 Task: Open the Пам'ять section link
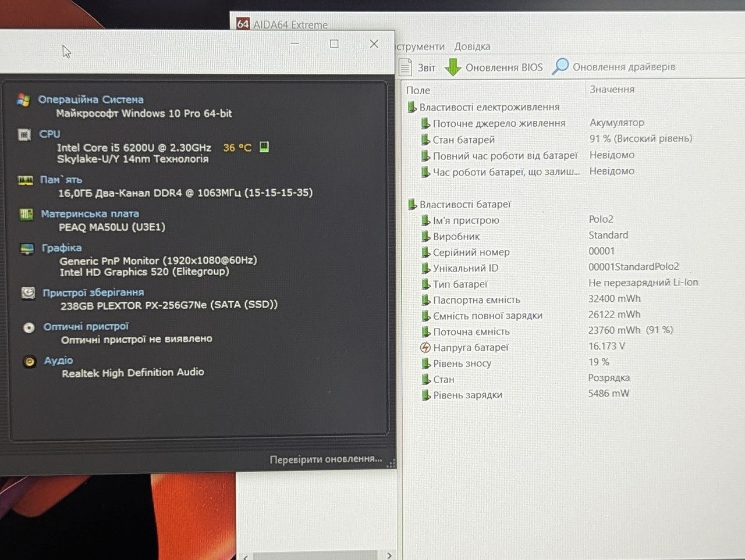click(x=61, y=180)
